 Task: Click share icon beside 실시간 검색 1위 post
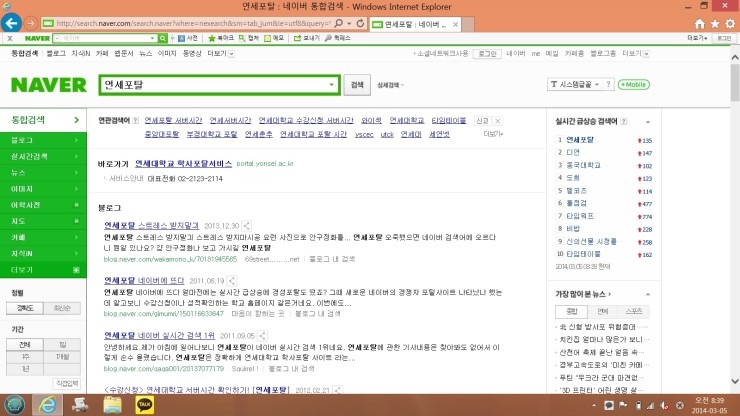[262, 336]
